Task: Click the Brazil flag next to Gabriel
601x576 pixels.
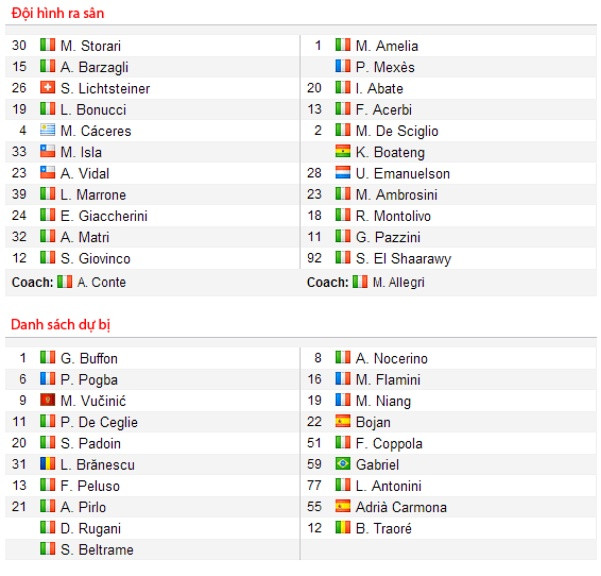Action: point(342,464)
